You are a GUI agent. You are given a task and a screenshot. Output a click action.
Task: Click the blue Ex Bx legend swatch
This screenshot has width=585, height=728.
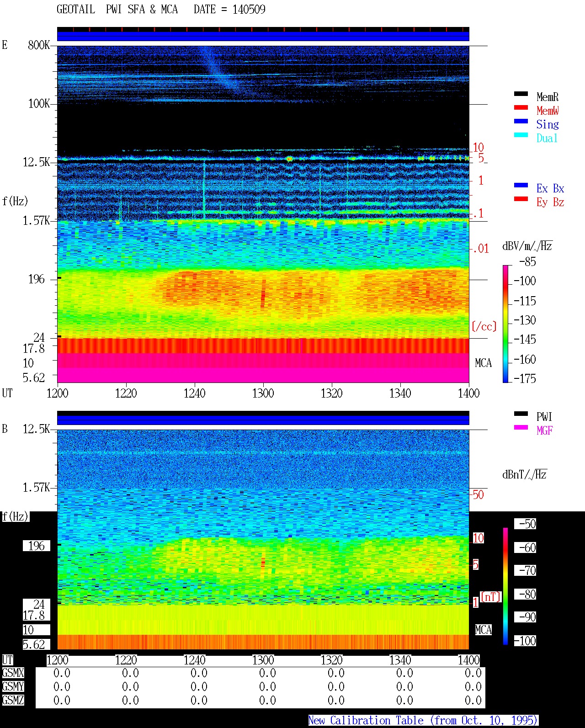coord(521,185)
